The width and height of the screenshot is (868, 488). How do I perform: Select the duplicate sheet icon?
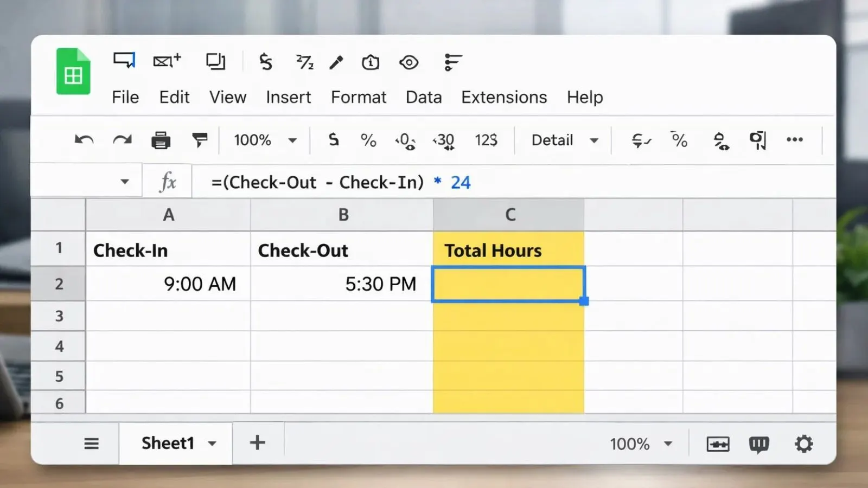(x=215, y=61)
